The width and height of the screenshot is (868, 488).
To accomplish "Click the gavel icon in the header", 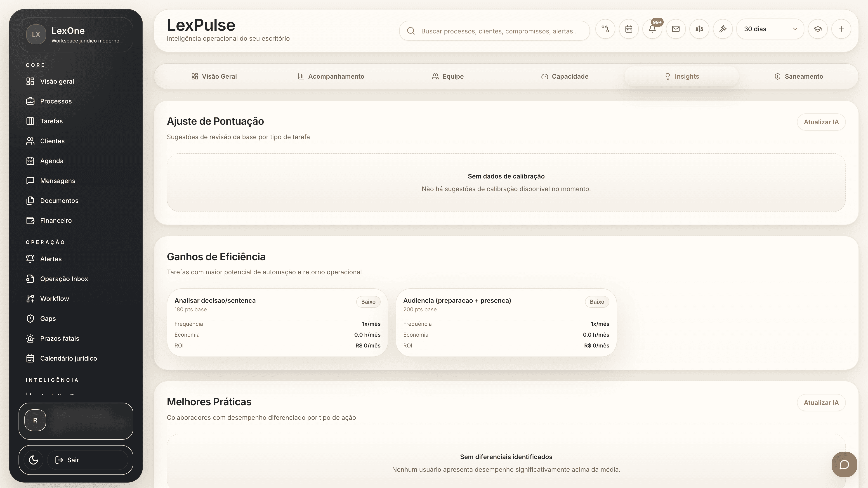I will click(723, 29).
